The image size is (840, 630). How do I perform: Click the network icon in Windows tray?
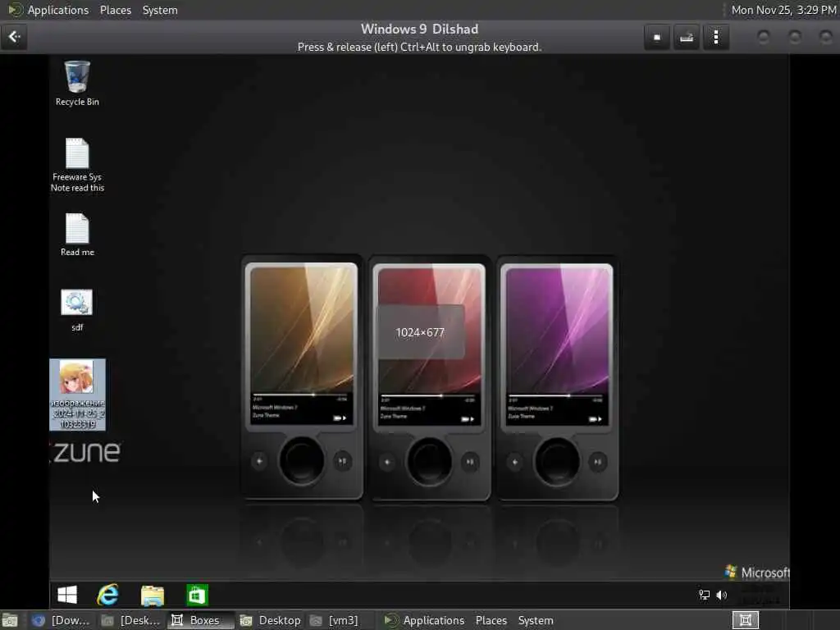click(x=704, y=595)
